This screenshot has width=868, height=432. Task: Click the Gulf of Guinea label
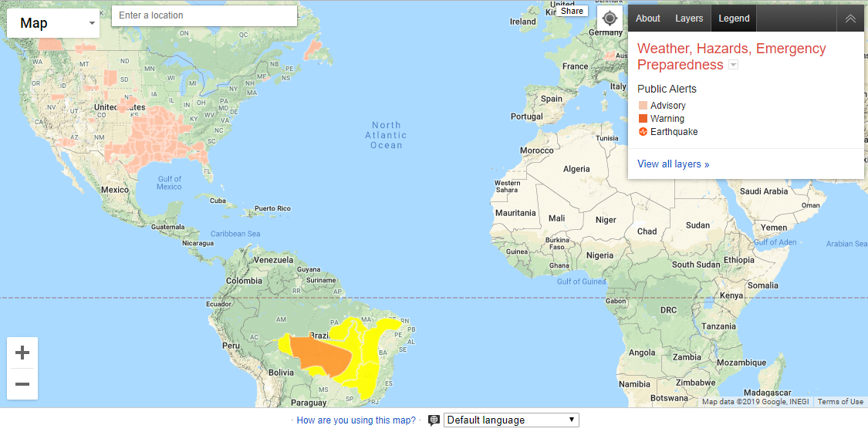(x=581, y=282)
